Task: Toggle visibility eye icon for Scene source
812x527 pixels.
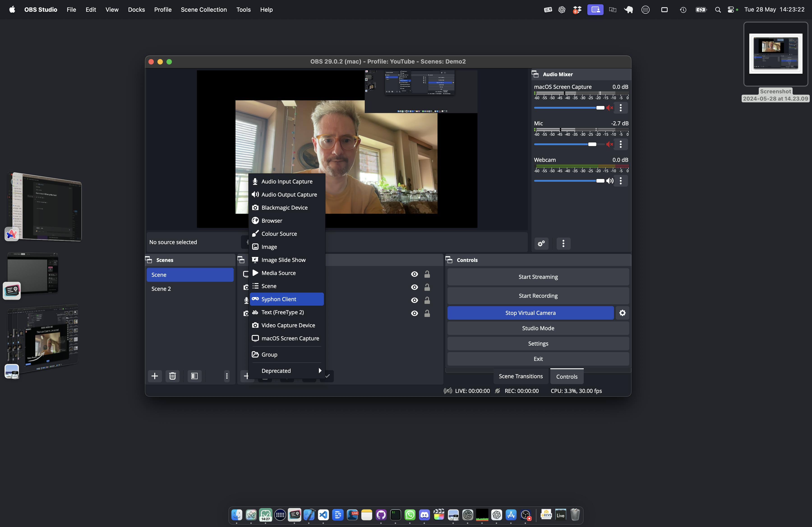Action: click(x=414, y=287)
